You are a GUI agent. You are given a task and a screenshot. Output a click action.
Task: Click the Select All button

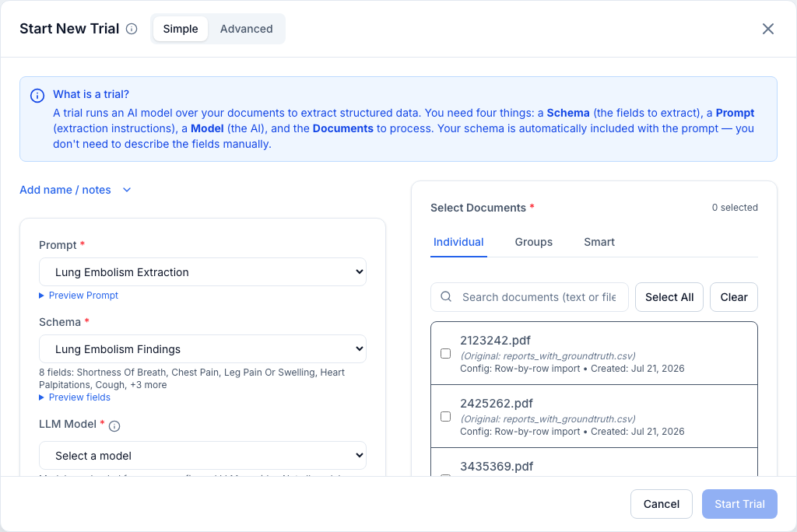pyautogui.click(x=669, y=297)
